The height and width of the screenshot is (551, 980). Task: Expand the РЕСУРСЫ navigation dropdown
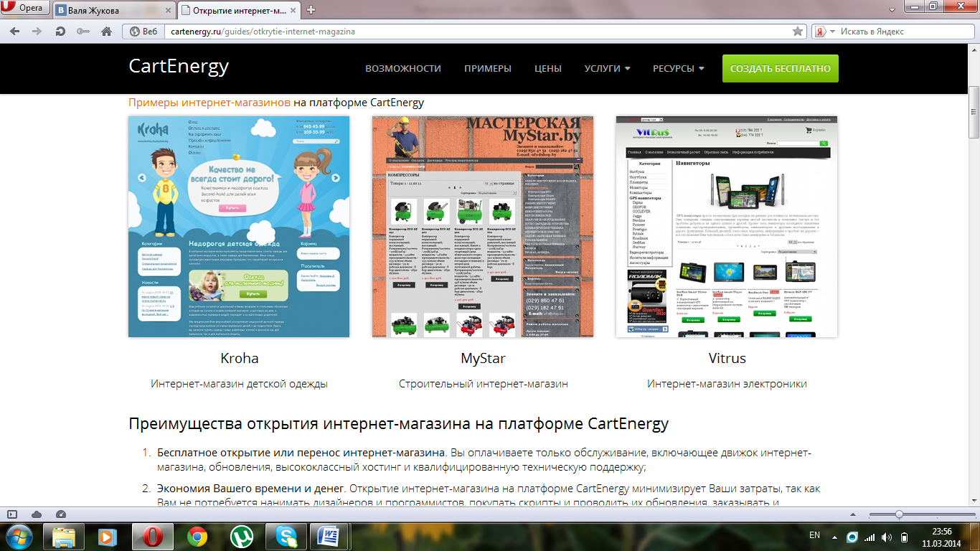(678, 68)
